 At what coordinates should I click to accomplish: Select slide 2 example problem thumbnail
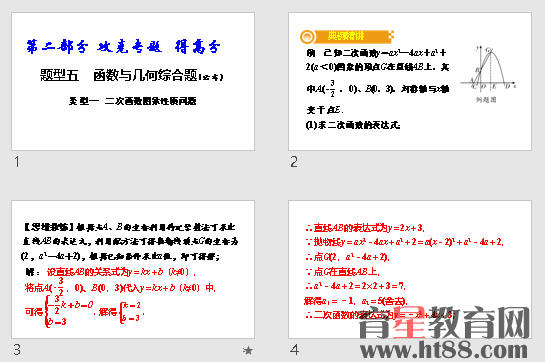(x=410, y=81)
